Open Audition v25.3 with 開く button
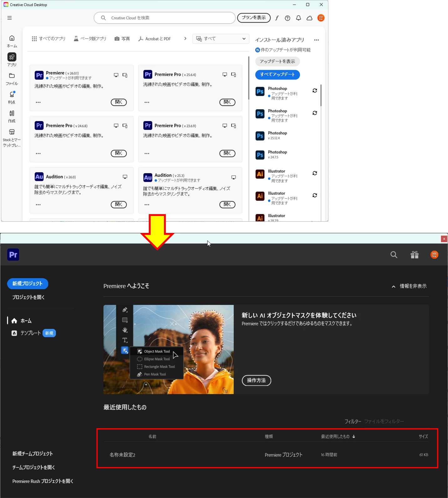The height and width of the screenshot is (498, 448). [x=227, y=205]
